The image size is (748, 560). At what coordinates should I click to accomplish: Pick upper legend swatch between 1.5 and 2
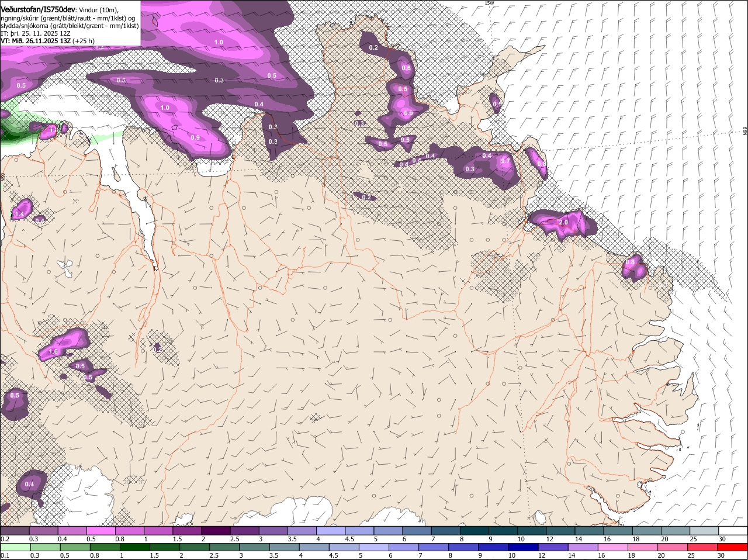(186, 530)
